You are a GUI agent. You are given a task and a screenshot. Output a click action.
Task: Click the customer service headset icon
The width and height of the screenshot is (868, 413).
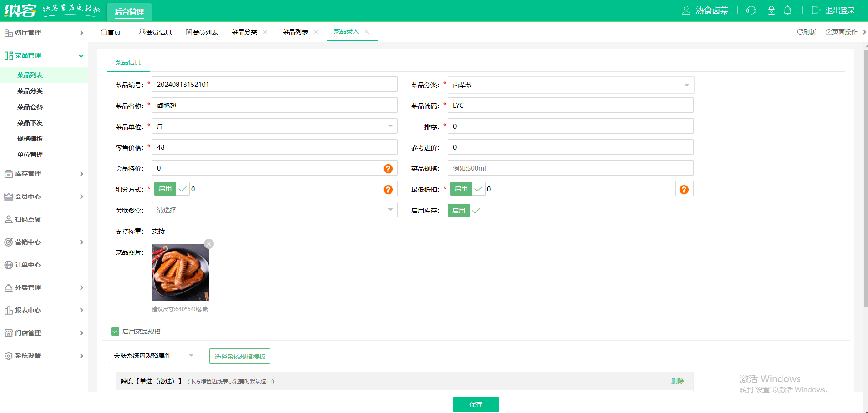click(751, 10)
